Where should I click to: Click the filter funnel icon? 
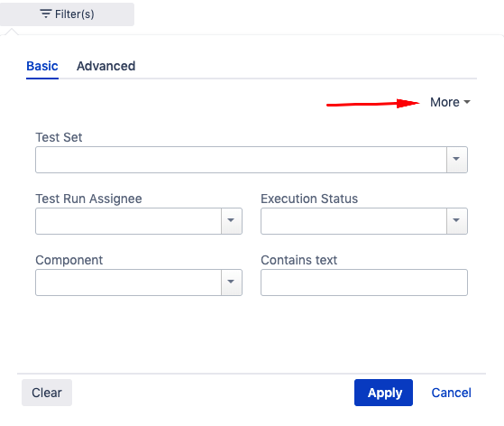(45, 14)
